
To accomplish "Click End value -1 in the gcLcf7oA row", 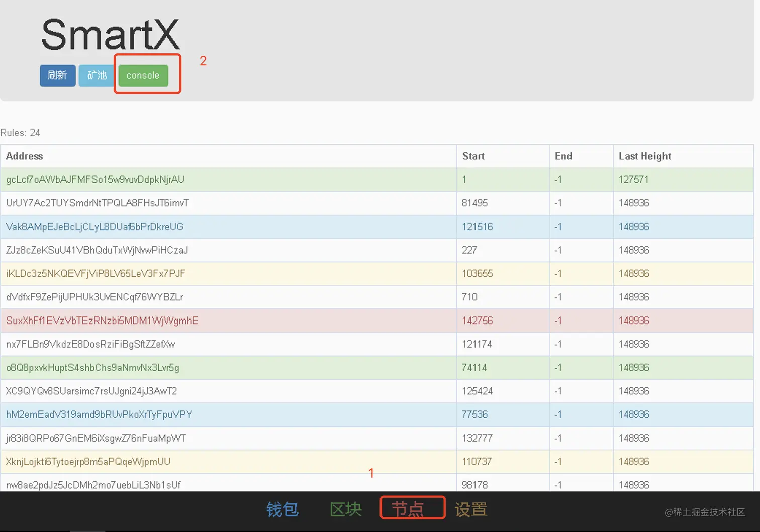I will click(x=558, y=180).
